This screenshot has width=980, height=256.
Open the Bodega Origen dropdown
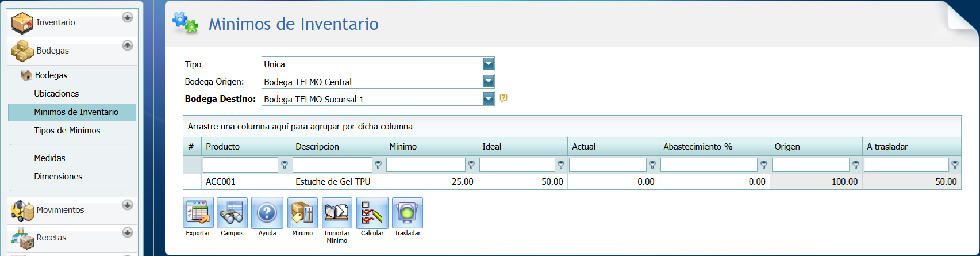[488, 82]
